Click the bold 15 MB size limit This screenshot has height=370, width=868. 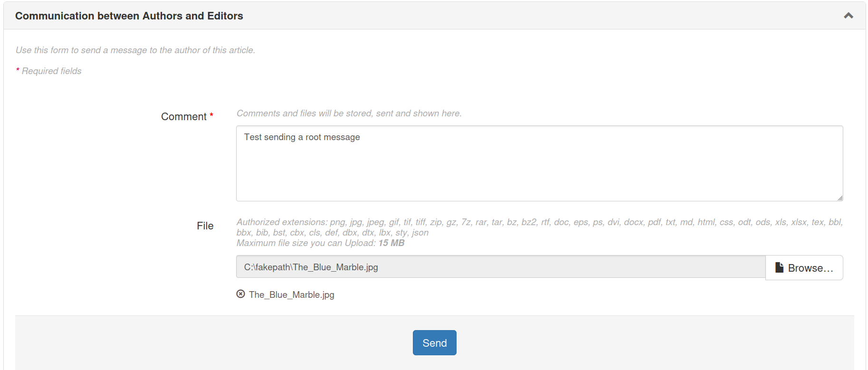[x=391, y=243]
